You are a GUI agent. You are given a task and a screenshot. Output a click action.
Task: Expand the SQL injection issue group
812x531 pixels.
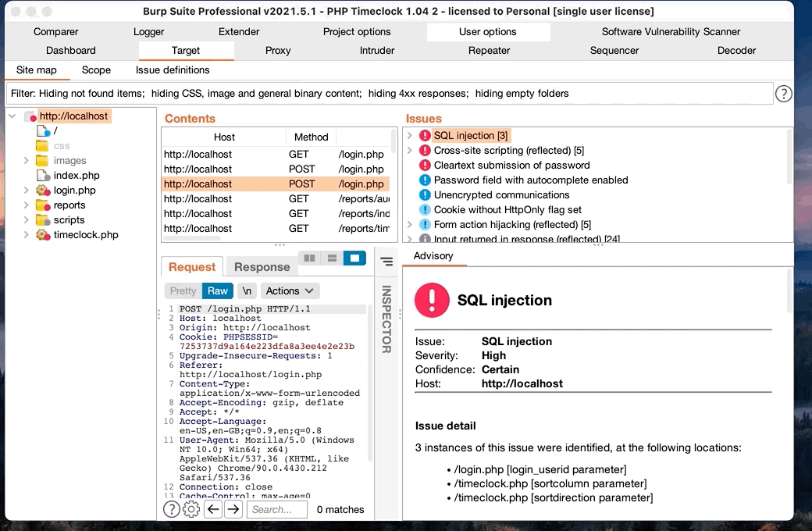[409, 136]
